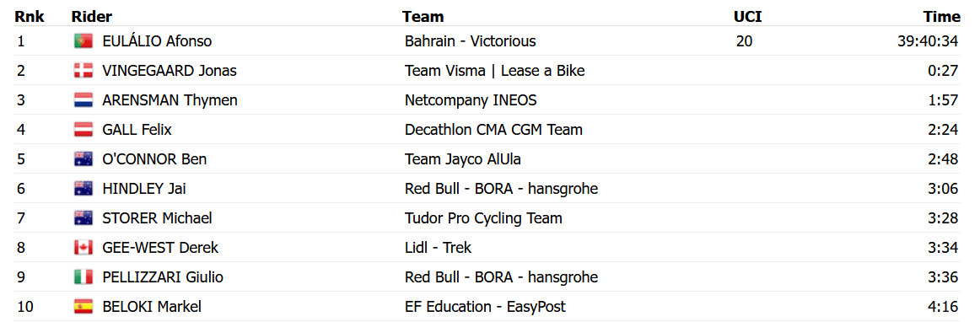This screenshot has width=980, height=322.
Task: Click the Canada flag next to GEE-WEST Derek
Action: pyautogui.click(x=83, y=248)
